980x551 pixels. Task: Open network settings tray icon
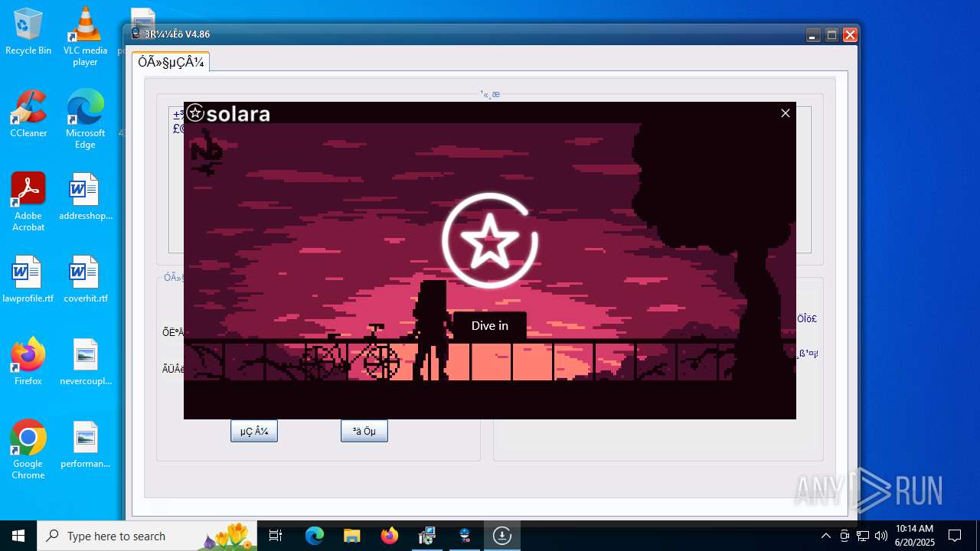[x=863, y=536]
